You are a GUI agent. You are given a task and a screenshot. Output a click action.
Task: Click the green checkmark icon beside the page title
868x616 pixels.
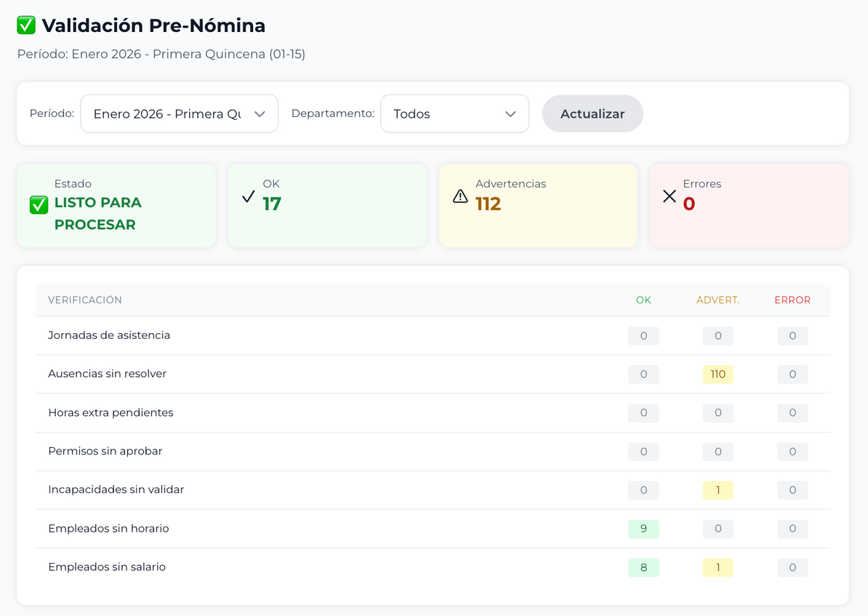tap(26, 25)
